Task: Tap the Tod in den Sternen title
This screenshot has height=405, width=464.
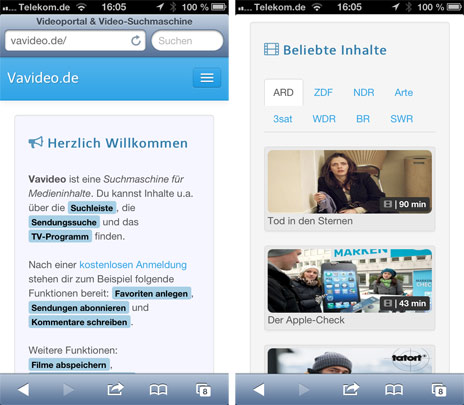Action: (x=310, y=221)
